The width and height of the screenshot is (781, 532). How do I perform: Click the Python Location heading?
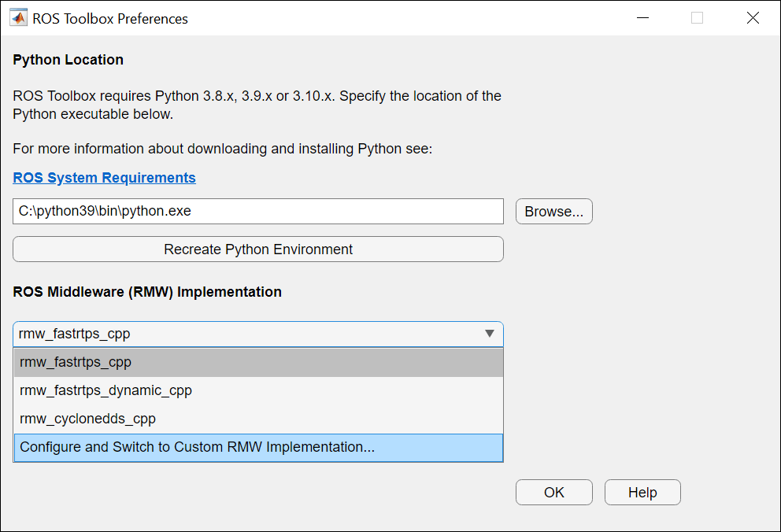(68, 60)
